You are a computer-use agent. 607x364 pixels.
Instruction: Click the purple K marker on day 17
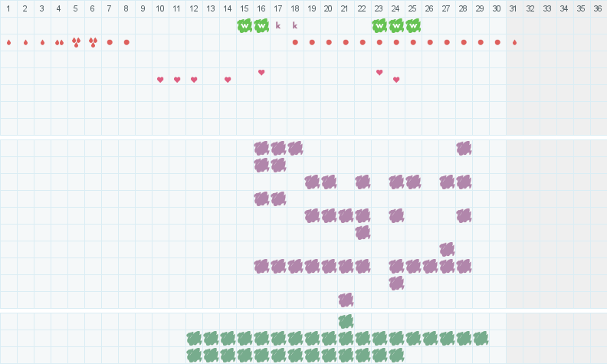pyautogui.click(x=278, y=25)
